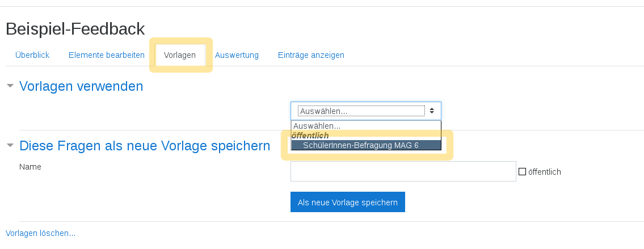Go to the Auswertung tab
Viewport: 644px width, 249px height.
coord(237,55)
